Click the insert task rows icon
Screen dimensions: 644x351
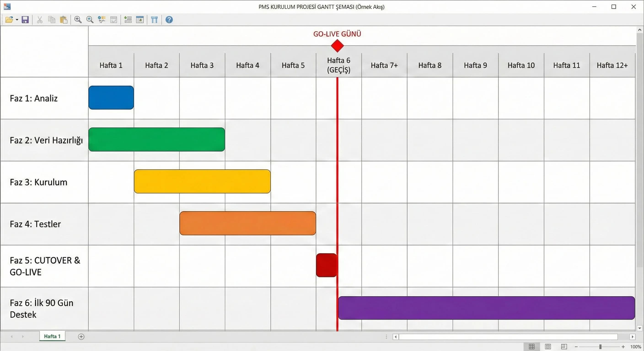tap(128, 20)
